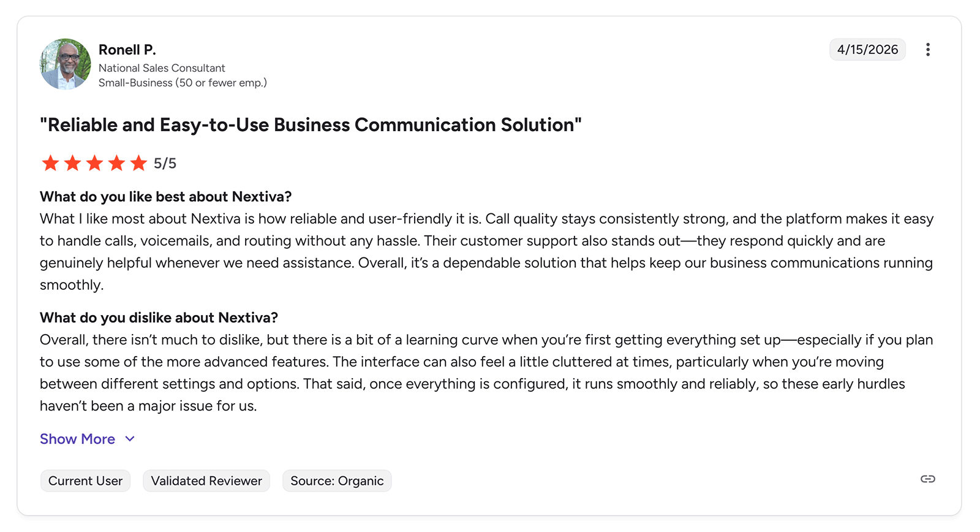
Task: Open the three-dot options menu
Action: tap(929, 50)
